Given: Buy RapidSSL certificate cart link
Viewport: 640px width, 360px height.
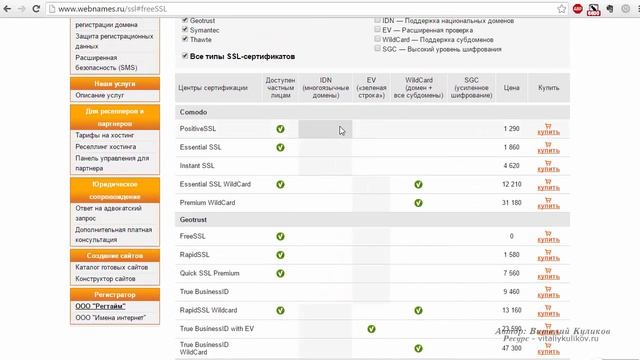Looking at the screenshot, I should (548, 255).
